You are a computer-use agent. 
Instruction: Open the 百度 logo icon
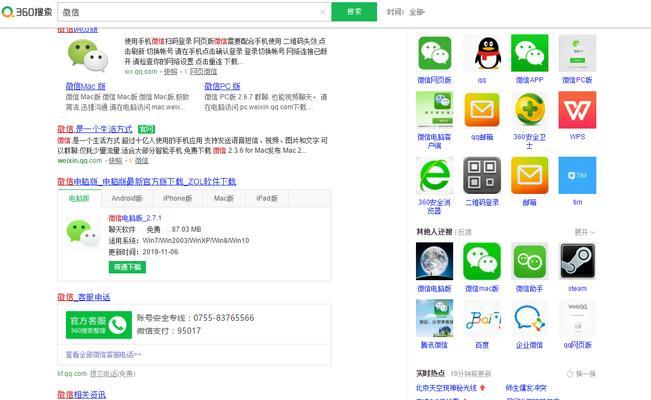[x=482, y=318]
